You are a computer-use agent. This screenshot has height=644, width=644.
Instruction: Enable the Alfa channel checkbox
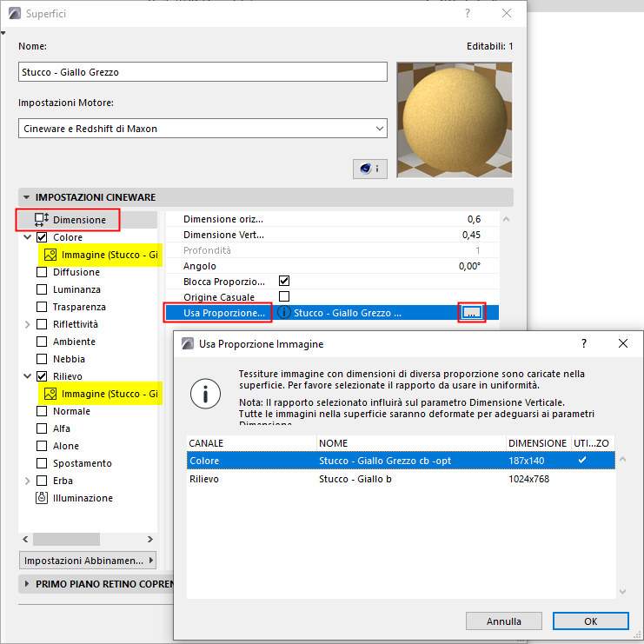(x=42, y=428)
